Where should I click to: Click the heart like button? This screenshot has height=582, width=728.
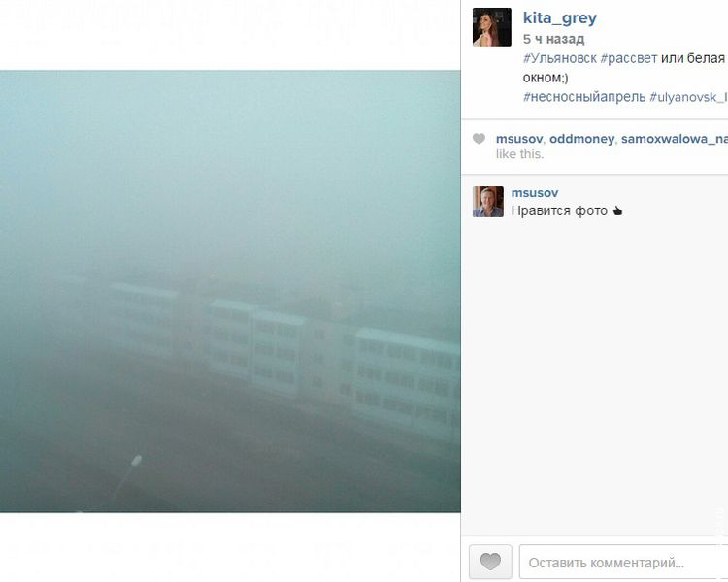[x=490, y=562]
